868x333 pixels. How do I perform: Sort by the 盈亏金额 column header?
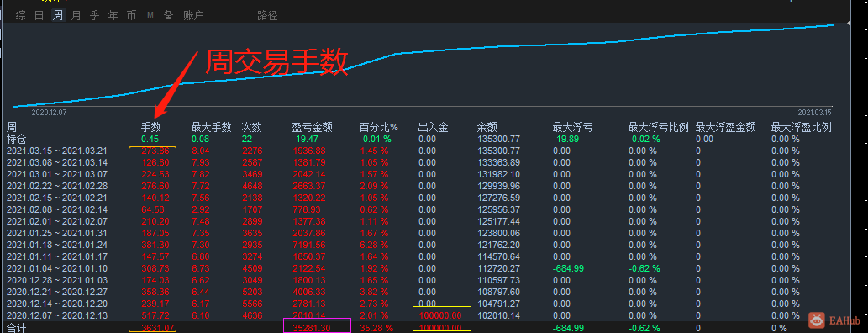(312, 128)
